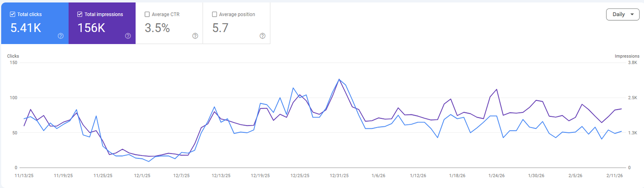Select the 156K total impressions value
This screenshot has height=188, width=644.
(x=91, y=28)
